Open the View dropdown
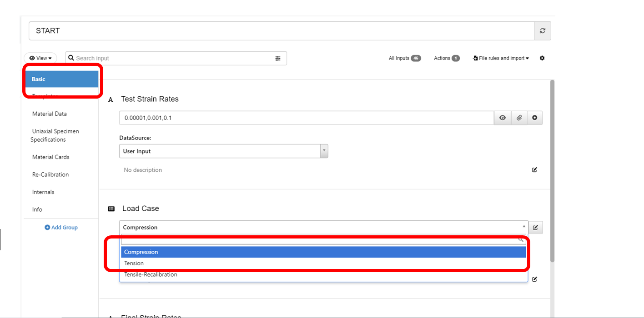Viewport: 644px width, 318px height. pos(40,58)
